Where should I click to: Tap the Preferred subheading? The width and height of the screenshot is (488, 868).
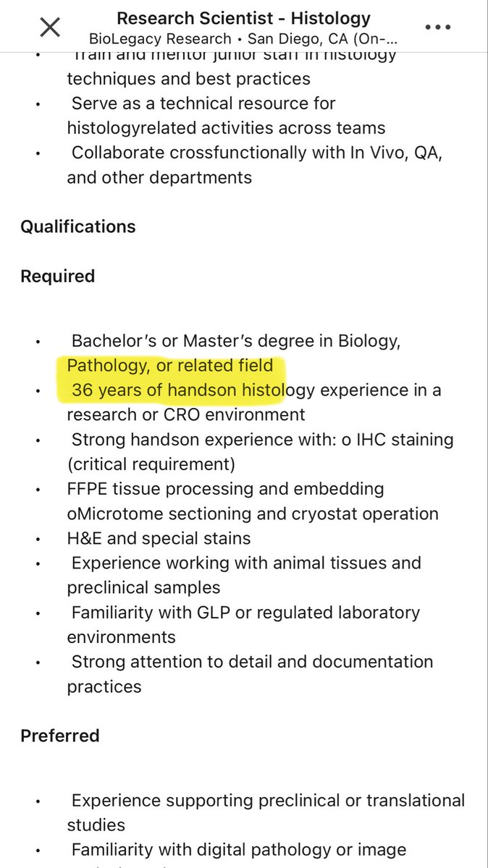tap(60, 736)
